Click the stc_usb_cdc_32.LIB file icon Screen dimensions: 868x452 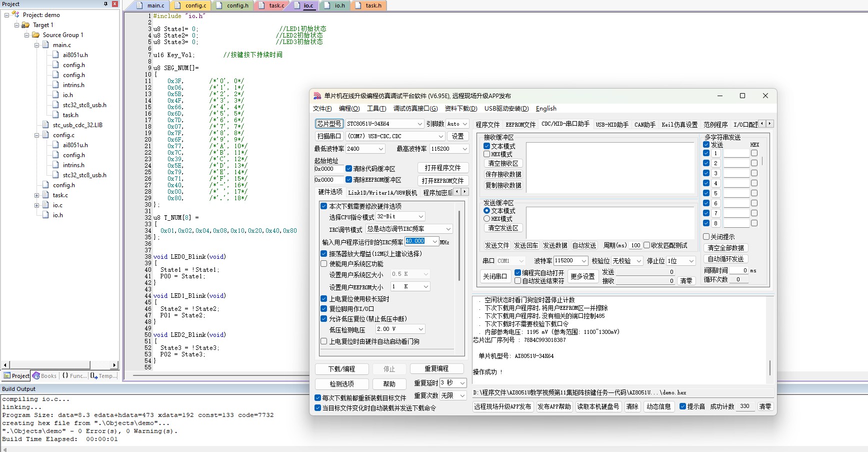pos(45,125)
